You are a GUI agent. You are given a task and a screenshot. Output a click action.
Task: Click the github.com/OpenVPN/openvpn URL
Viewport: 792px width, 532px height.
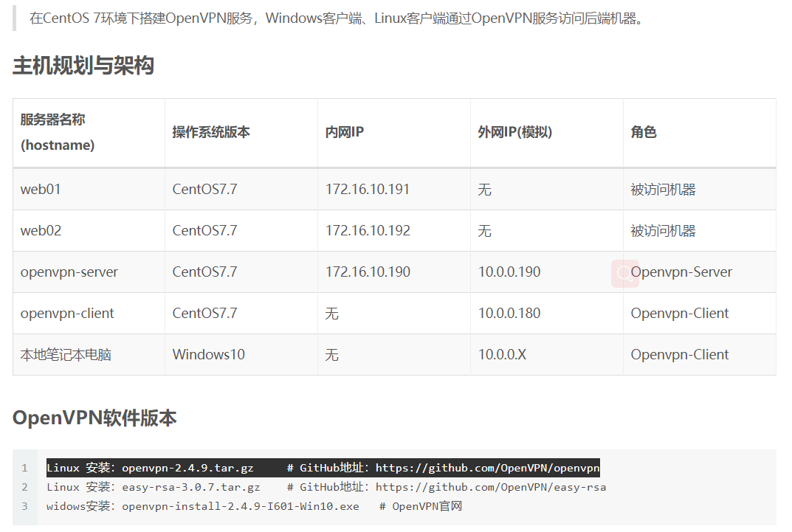[487, 468]
